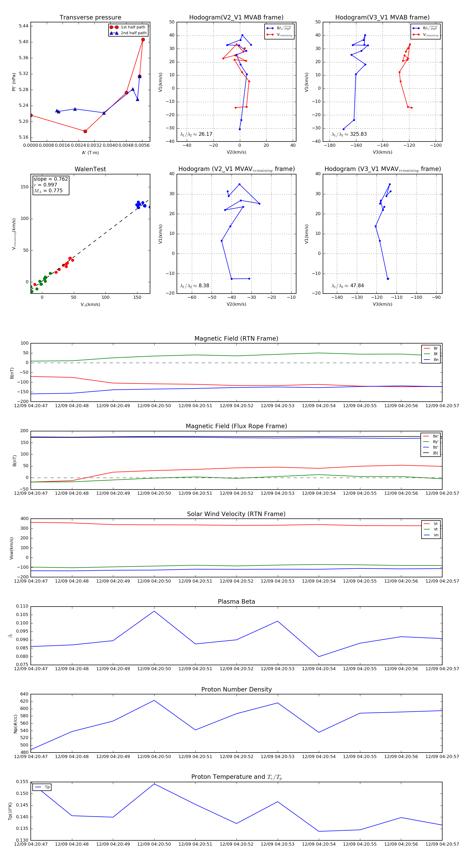
Task: Click the 'slope = 0.762' annotation
Action: coord(50,179)
